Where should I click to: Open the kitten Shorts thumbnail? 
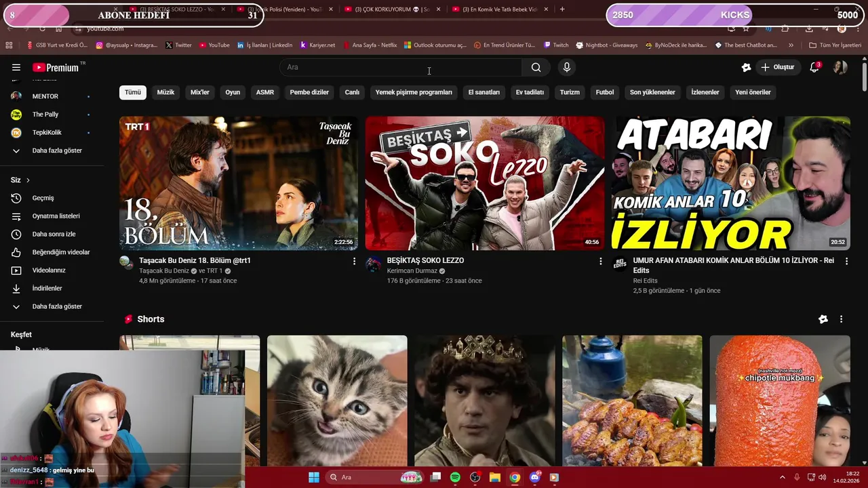tap(337, 401)
